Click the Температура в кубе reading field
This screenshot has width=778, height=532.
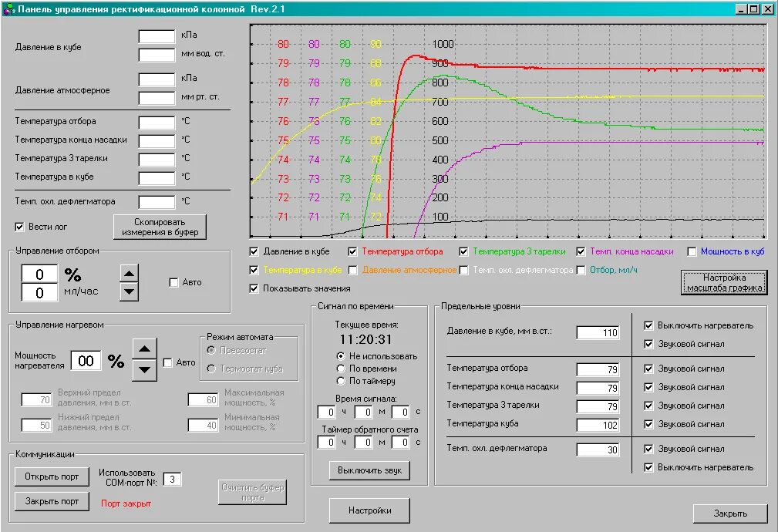(157, 177)
